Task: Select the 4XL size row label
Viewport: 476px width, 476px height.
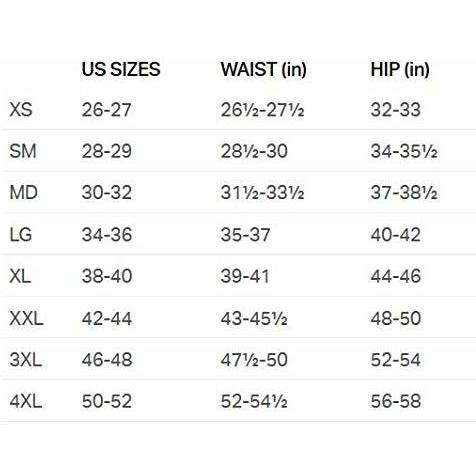Action: [x=26, y=401]
